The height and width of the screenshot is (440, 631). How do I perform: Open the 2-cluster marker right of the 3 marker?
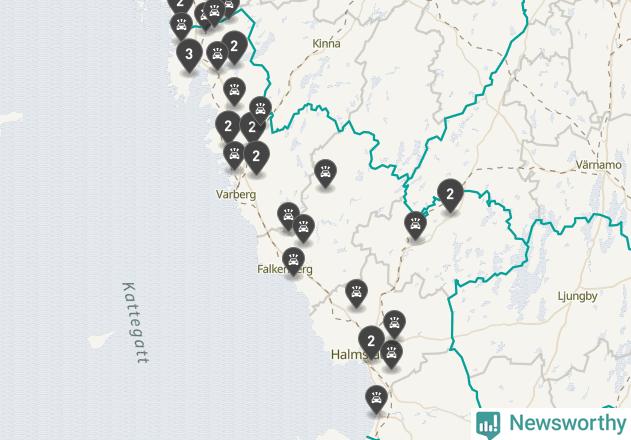point(234,48)
